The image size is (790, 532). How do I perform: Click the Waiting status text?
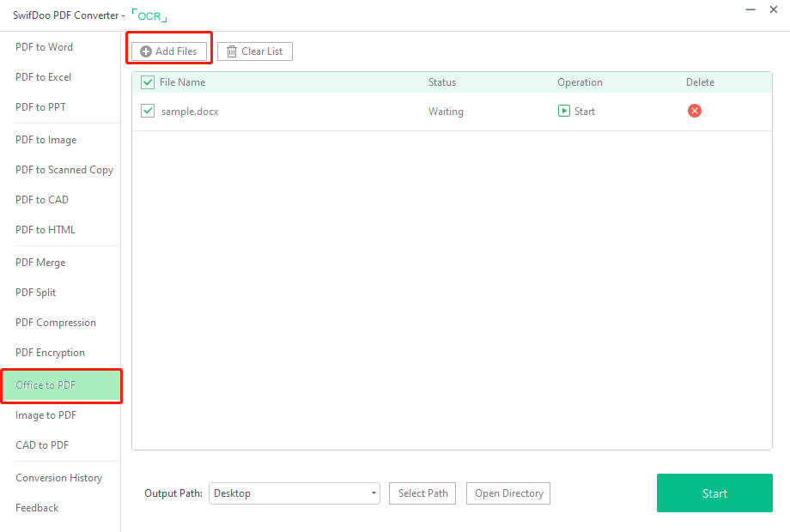[446, 112]
